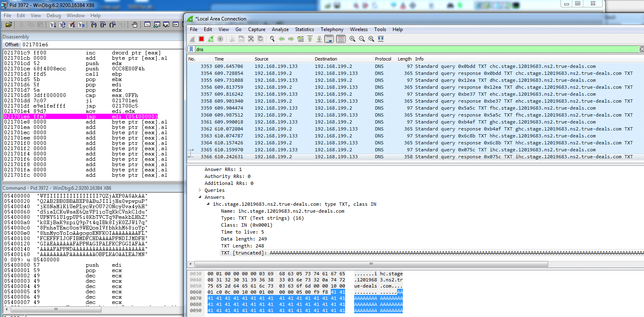Stop capturing packets in Wireshark
Viewport: 644px width, 317px height.
[201, 39]
